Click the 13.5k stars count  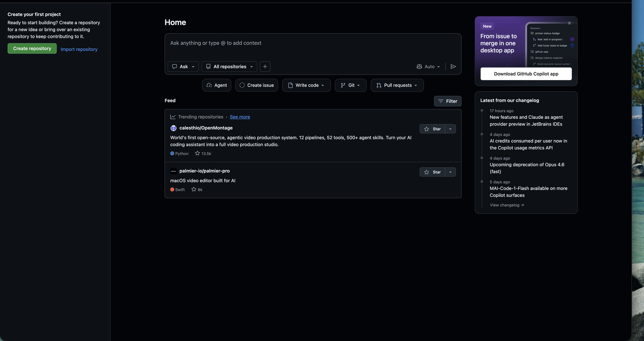pos(203,153)
